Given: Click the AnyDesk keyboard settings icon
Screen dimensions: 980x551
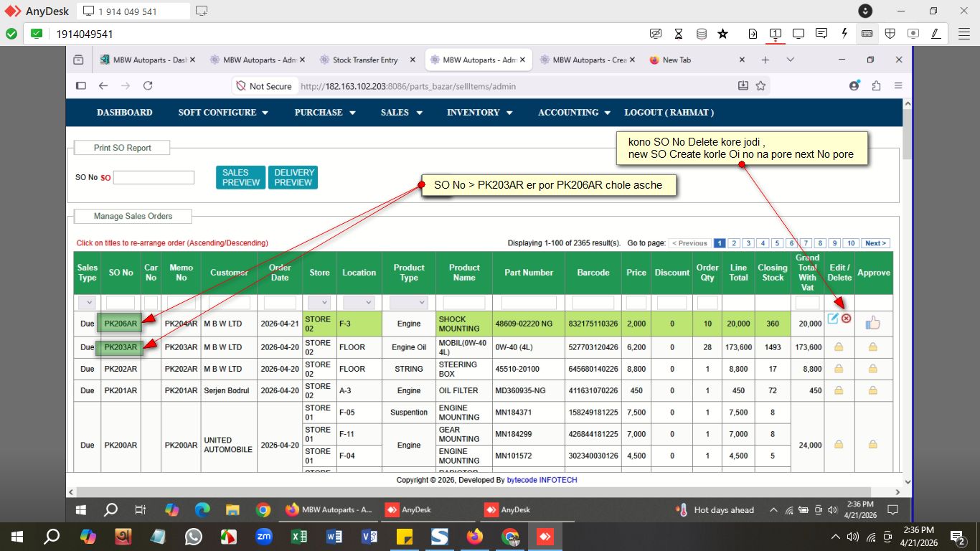Looking at the screenshot, I should (x=867, y=34).
